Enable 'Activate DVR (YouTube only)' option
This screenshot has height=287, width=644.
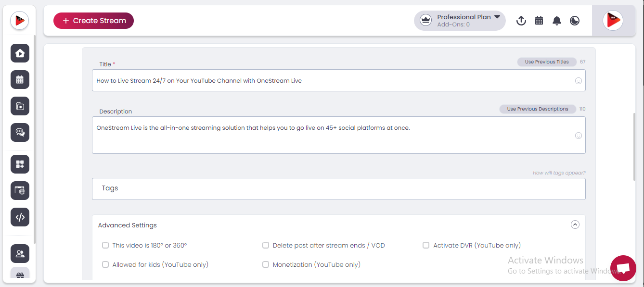426,245
